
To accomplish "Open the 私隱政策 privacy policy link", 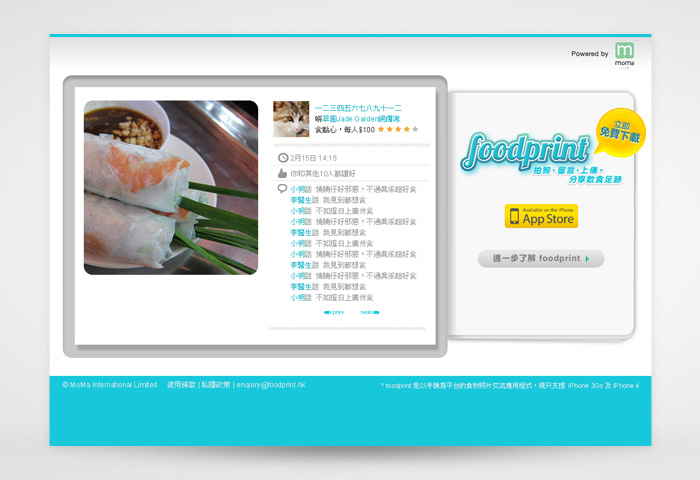I will [216, 385].
